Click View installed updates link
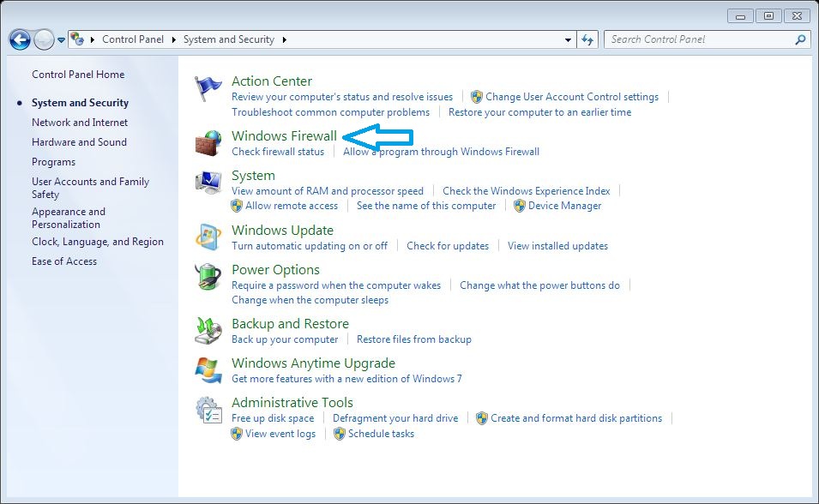The height and width of the screenshot is (504, 819). [557, 245]
